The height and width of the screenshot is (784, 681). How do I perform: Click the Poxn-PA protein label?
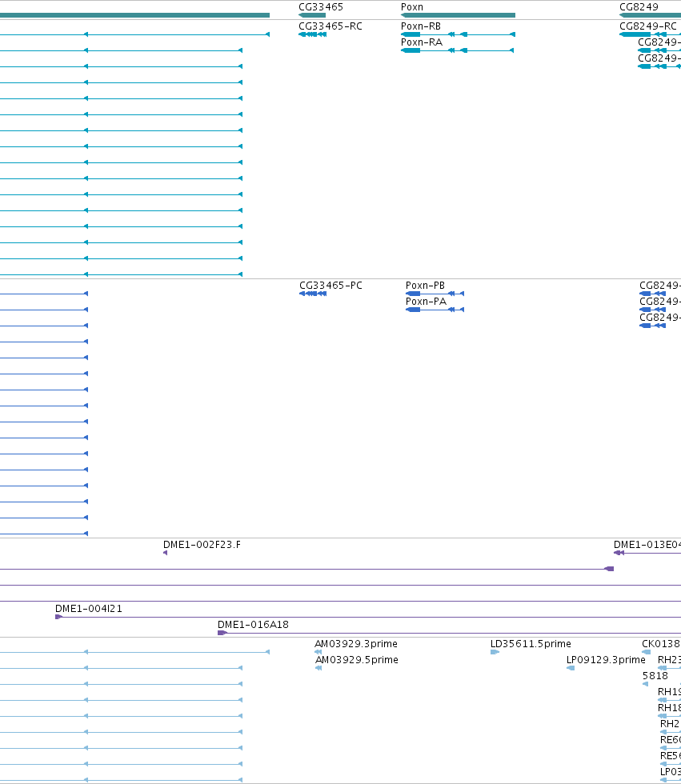pyautogui.click(x=426, y=302)
